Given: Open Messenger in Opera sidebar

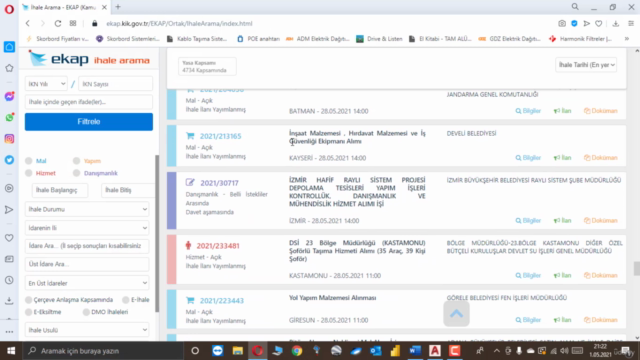Looking at the screenshot, I should click(x=9, y=96).
